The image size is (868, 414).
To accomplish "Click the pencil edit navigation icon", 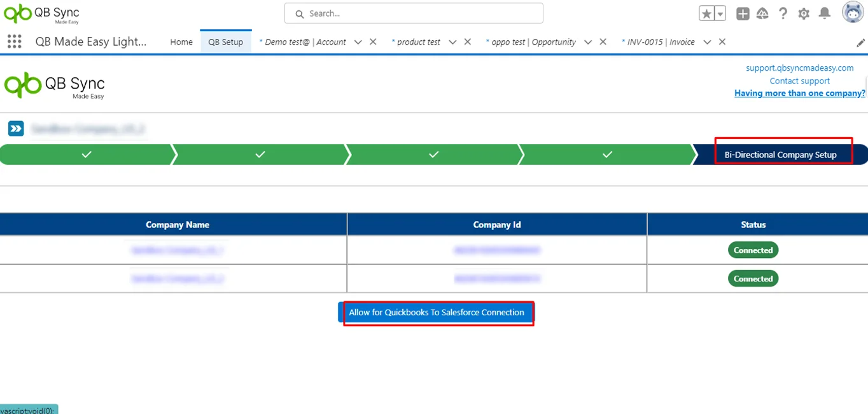I will [x=861, y=43].
